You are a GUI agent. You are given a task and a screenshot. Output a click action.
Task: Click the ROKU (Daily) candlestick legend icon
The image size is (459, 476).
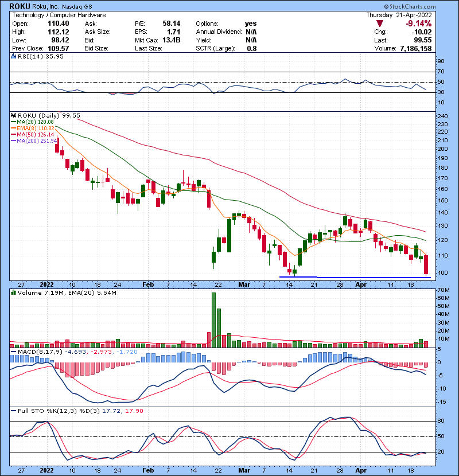click(x=13, y=115)
